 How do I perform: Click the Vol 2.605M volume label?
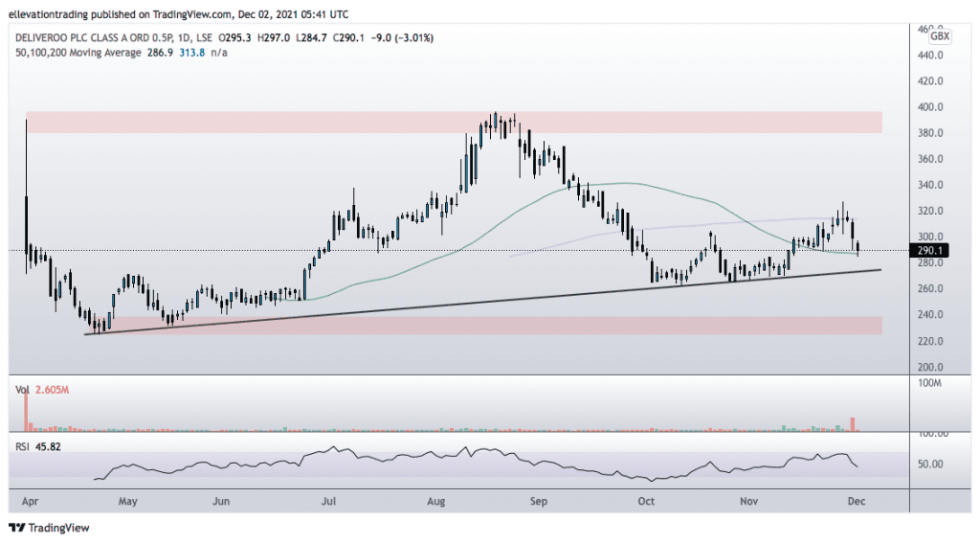[x=42, y=390]
